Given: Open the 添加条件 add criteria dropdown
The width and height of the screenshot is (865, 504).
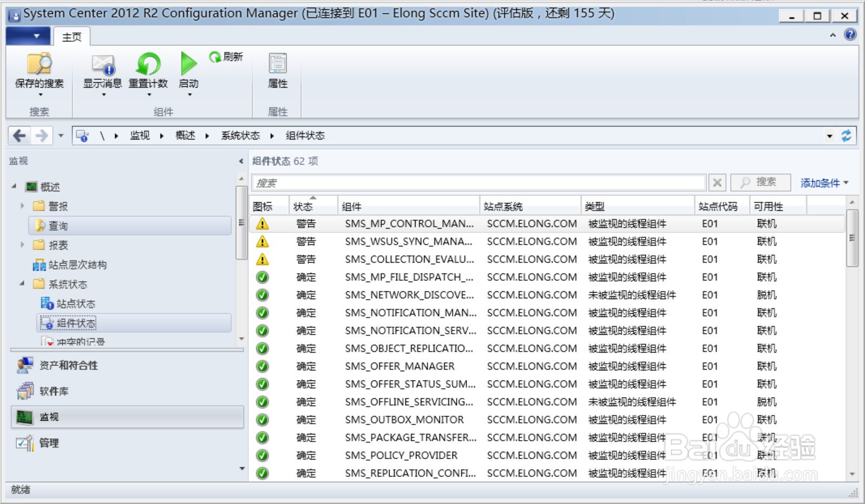Looking at the screenshot, I should 824,183.
